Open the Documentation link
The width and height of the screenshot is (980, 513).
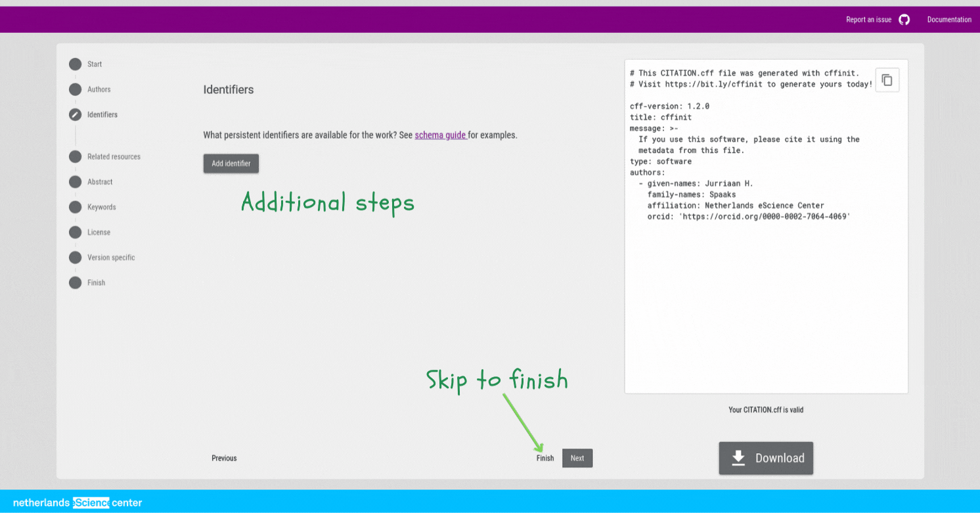click(x=949, y=20)
